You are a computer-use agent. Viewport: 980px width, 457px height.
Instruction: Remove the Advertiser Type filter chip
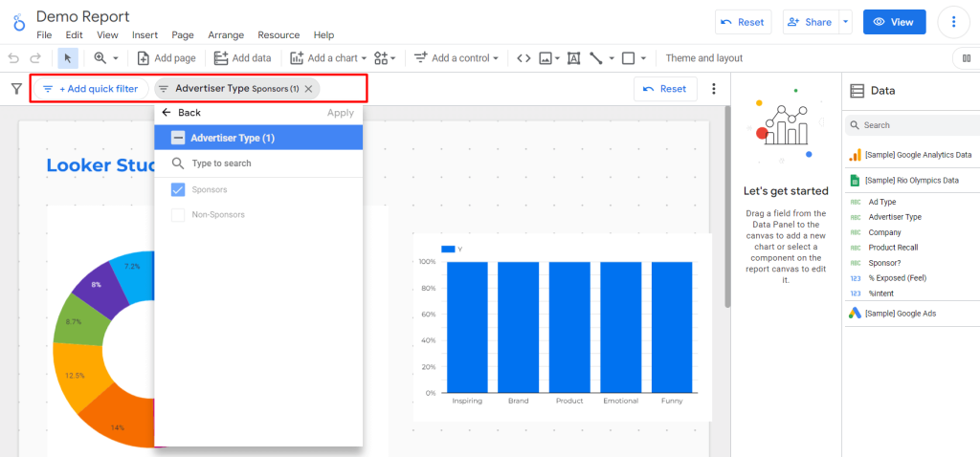coord(308,89)
